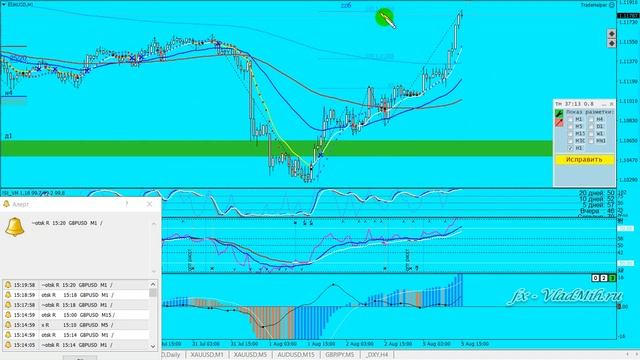Enable the M15 markup checkbox
Image resolution: width=640 pixels, height=360 pixels.
tap(570, 133)
